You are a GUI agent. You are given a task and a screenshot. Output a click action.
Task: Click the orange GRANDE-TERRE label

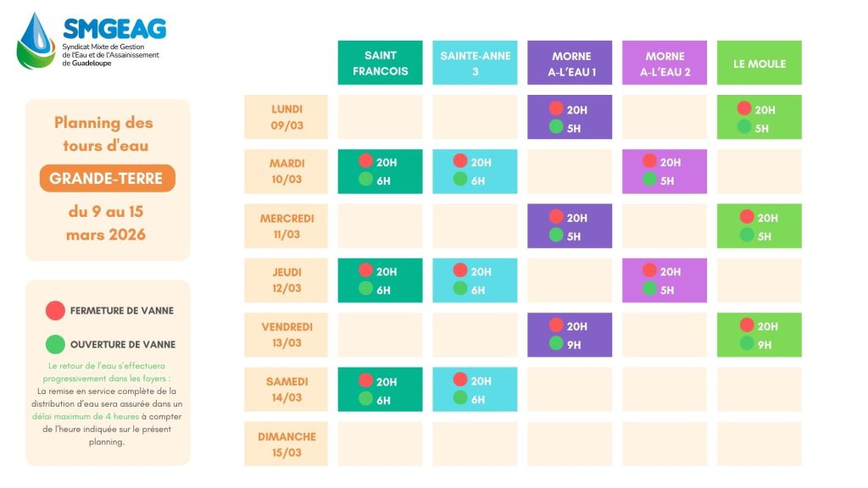[107, 179]
